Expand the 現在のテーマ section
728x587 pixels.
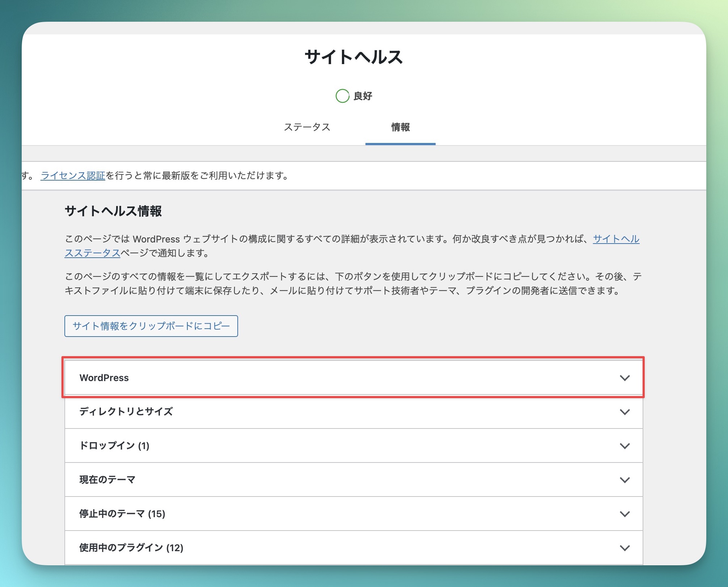tap(354, 480)
